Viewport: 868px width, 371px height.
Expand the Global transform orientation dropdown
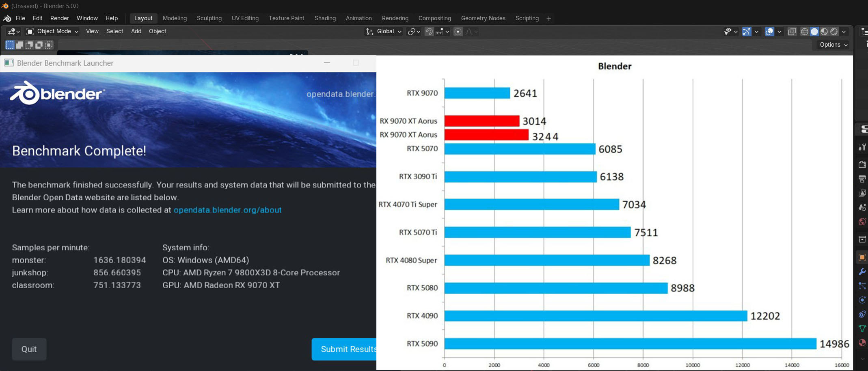384,31
